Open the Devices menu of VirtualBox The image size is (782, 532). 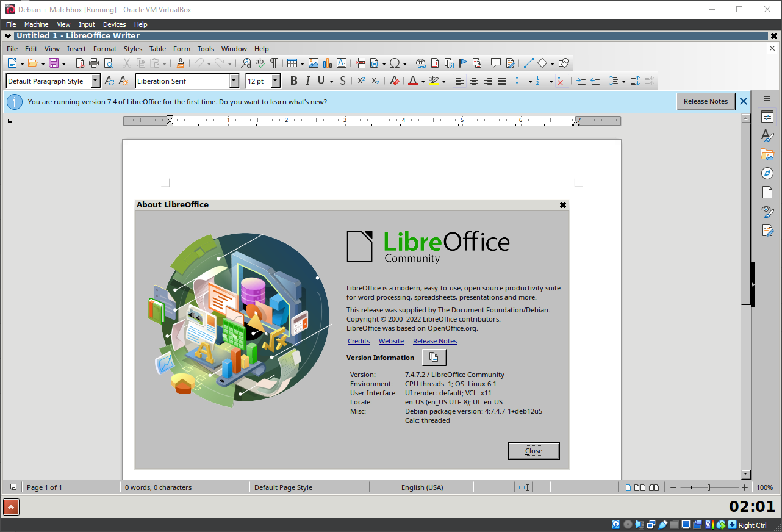click(114, 24)
